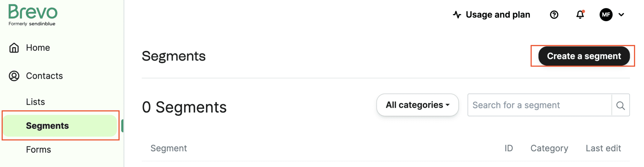Image resolution: width=644 pixels, height=167 pixels.
Task: Click the Usage and plan pulse icon
Action: click(x=457, y=15)
